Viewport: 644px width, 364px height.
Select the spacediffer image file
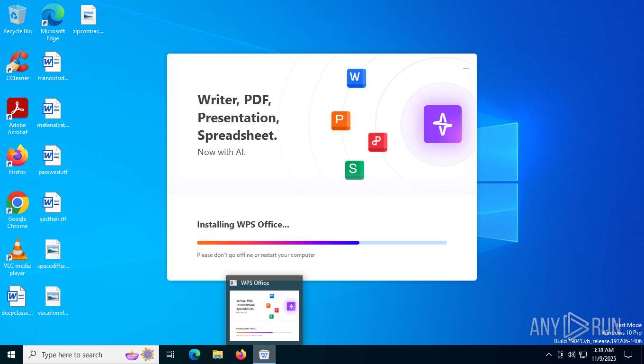pyautogui.click(x=53, y=254)
